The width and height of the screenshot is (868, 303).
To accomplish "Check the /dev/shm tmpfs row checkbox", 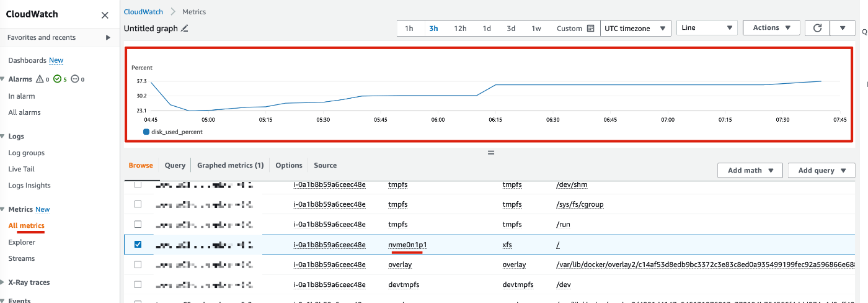I will pos(138,184).
